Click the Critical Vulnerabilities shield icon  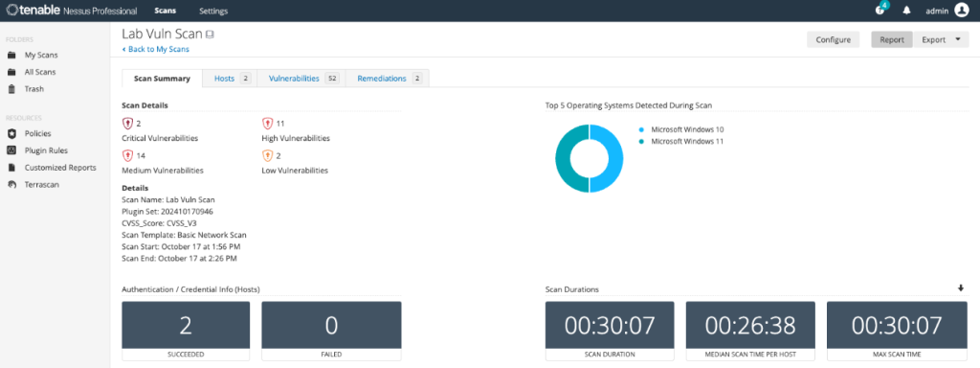coord(127,124)
